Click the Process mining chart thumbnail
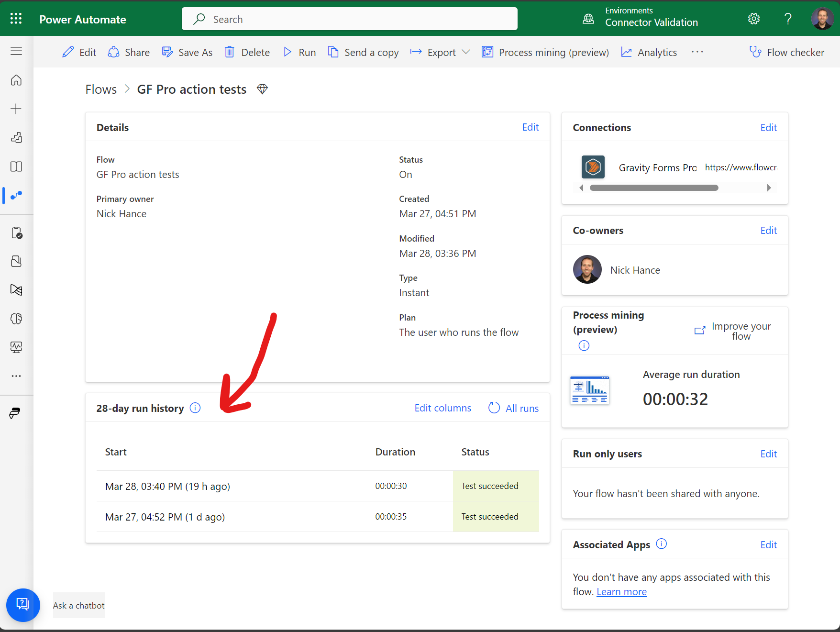Viewport: 840px width, 632px height. pyautogui.click(x=590, y=390)
